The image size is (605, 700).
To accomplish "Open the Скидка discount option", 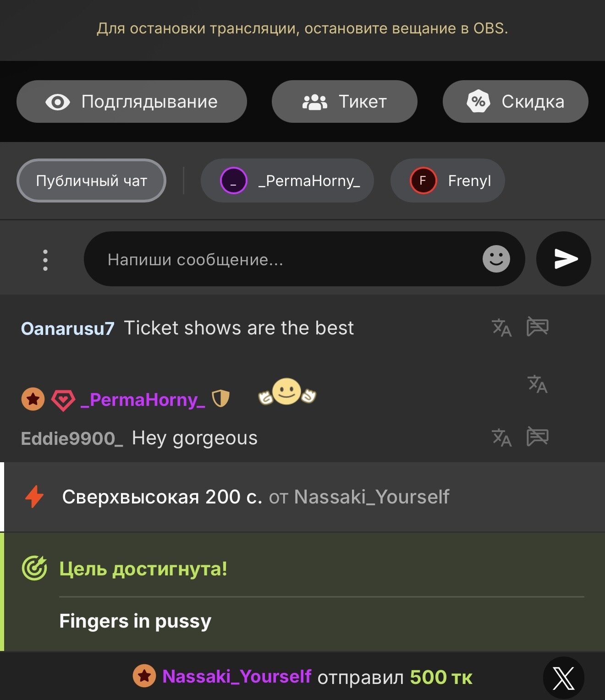I will pos(515,102).
